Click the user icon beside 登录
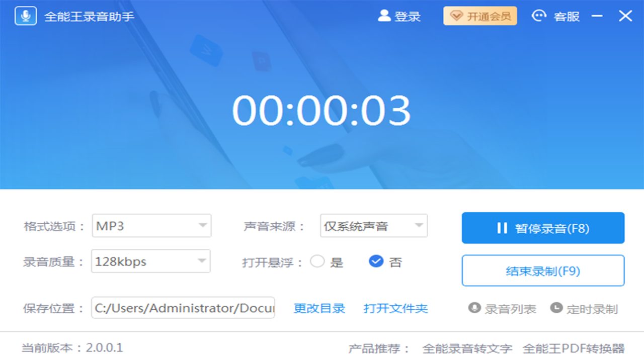The image size is (644, 362). pyautogui.click(x=384, y=16)
